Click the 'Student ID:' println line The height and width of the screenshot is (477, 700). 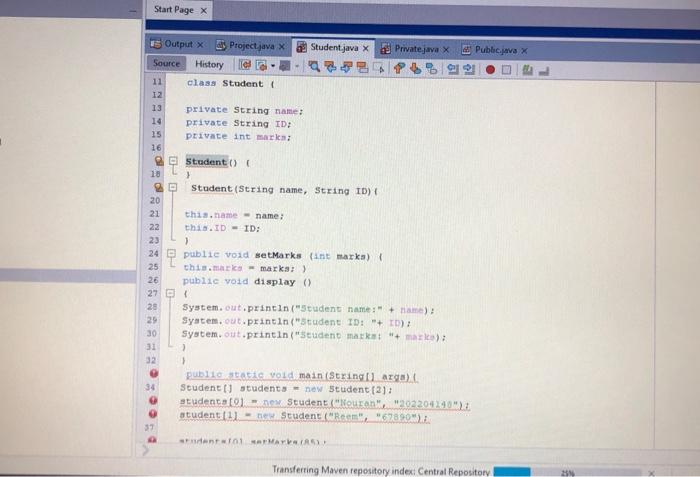pyautogui.click(x=296, y=322)
